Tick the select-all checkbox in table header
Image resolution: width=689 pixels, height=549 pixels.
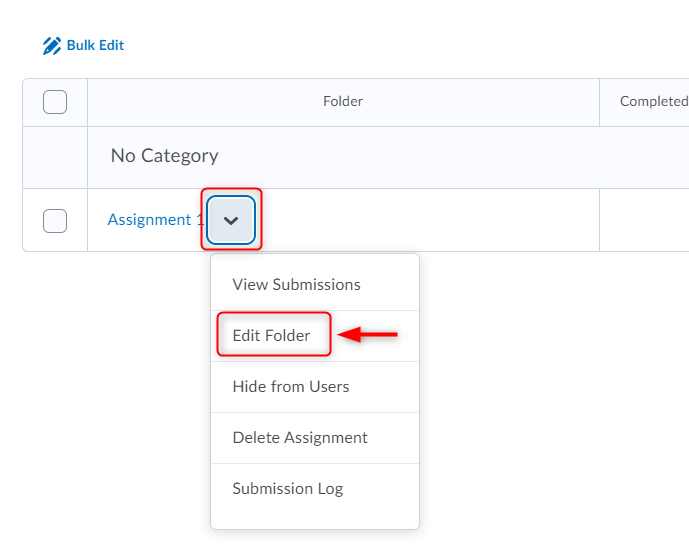pyautogui.click(x=55, y=102)
